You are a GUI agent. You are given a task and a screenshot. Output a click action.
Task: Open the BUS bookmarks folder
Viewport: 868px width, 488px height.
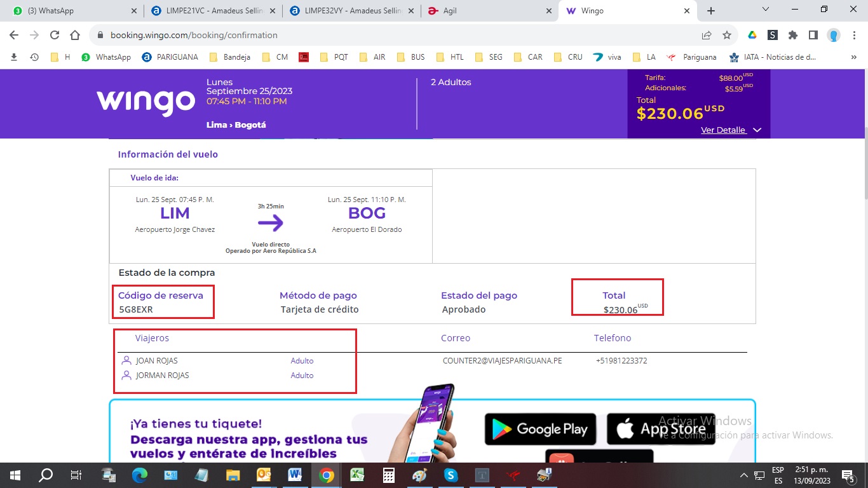[x=410, y=57]
